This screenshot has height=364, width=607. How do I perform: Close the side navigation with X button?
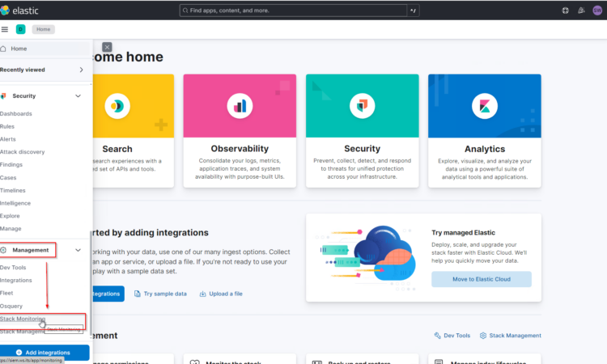pos(107,47)
